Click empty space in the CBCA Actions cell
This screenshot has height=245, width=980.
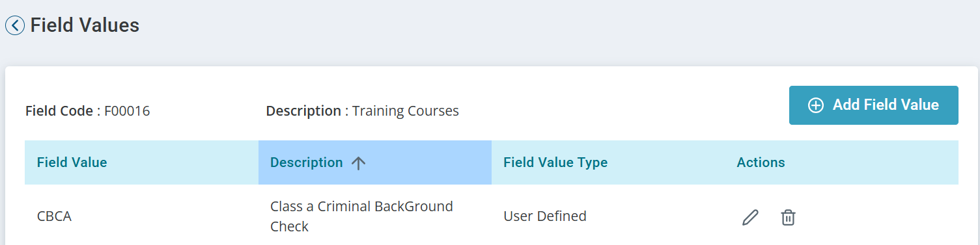879,217
